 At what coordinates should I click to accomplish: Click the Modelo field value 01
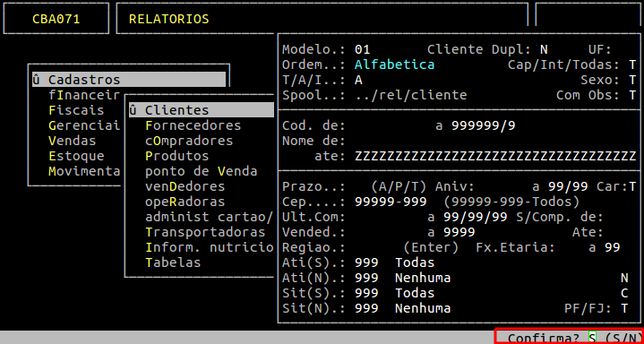(362, 50)
